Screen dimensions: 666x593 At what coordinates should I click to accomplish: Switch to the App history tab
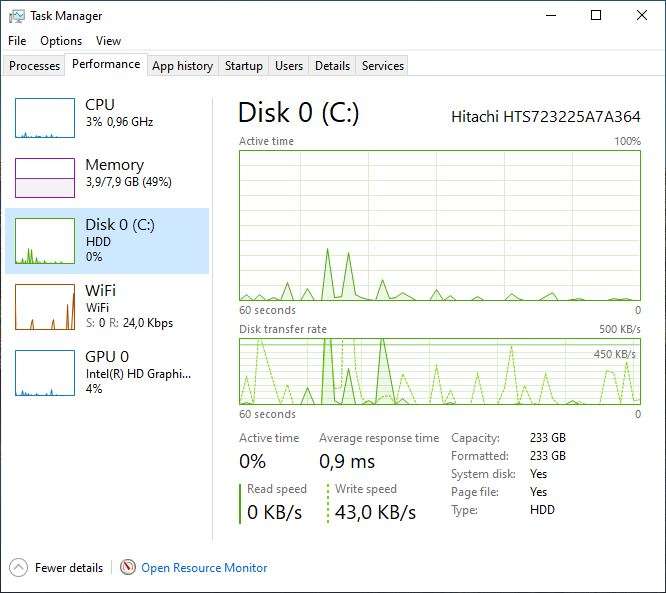(x=182, y=66)
